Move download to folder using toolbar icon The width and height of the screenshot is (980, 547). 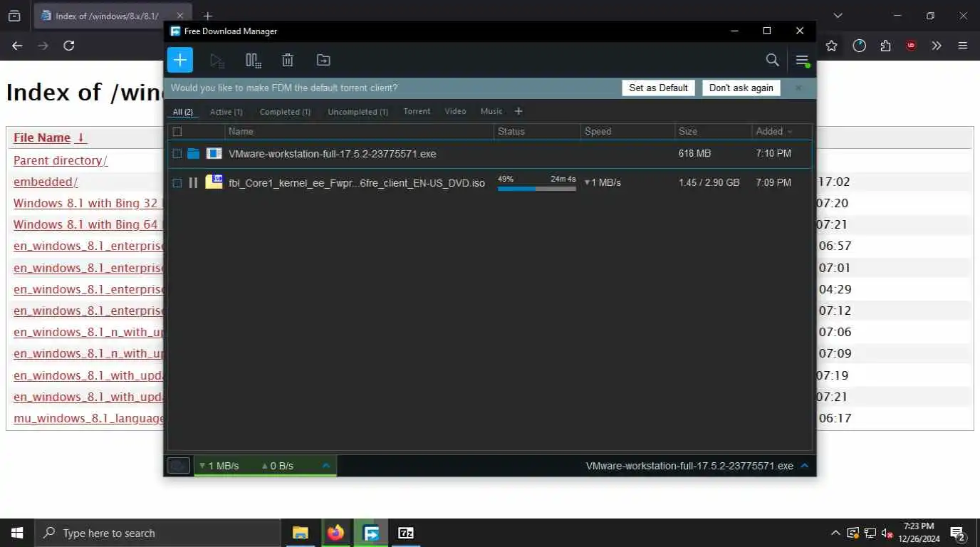pos(323,61)
